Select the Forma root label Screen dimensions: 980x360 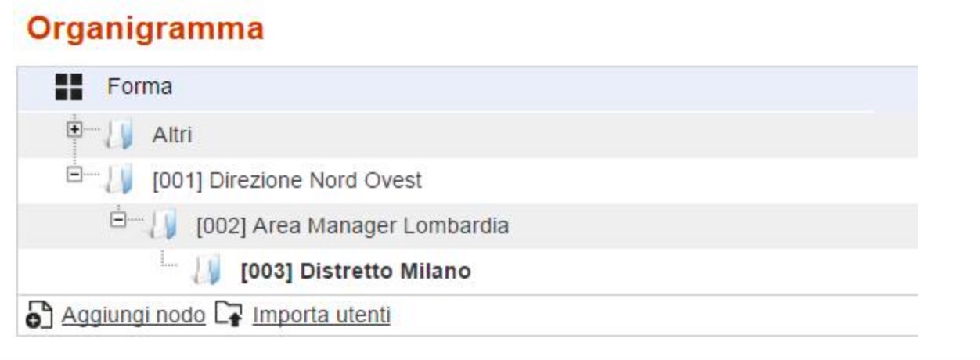tap(139, 86)
